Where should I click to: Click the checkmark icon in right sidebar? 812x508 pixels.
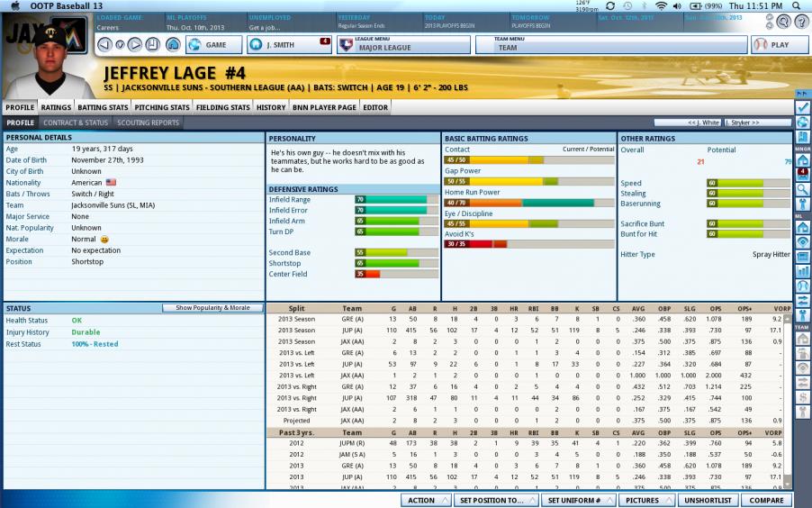pyautogui.click(x=803, y=107)
